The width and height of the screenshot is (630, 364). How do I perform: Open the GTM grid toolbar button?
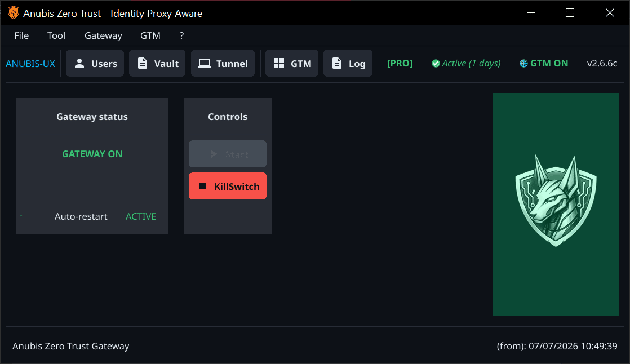tap(292, 63)
